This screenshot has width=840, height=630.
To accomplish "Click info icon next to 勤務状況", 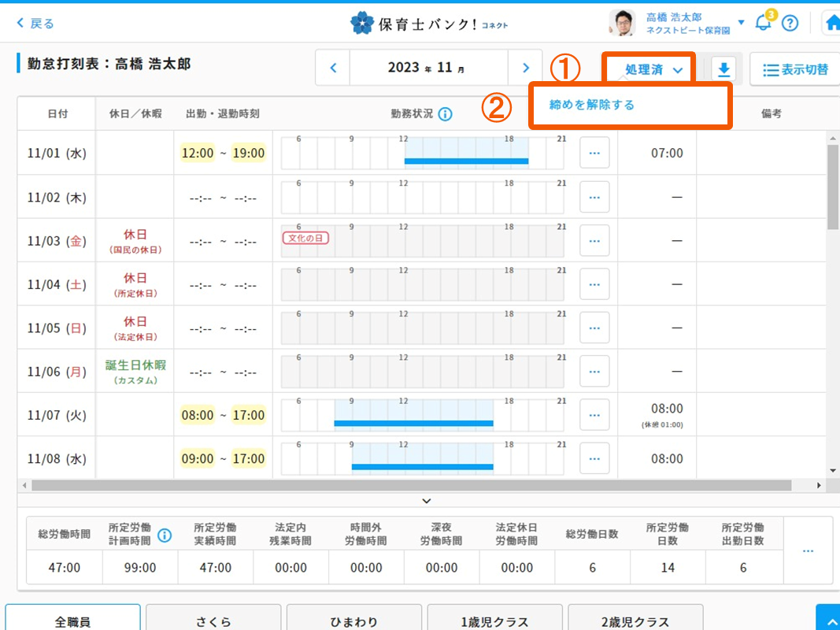I will click(x=445, y=114).
